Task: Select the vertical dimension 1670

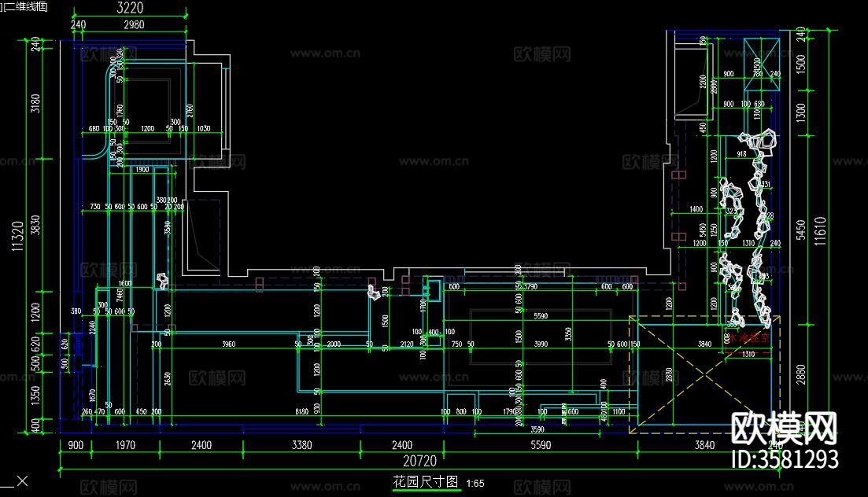Action: pyautogui.click(x=92, y=396)
